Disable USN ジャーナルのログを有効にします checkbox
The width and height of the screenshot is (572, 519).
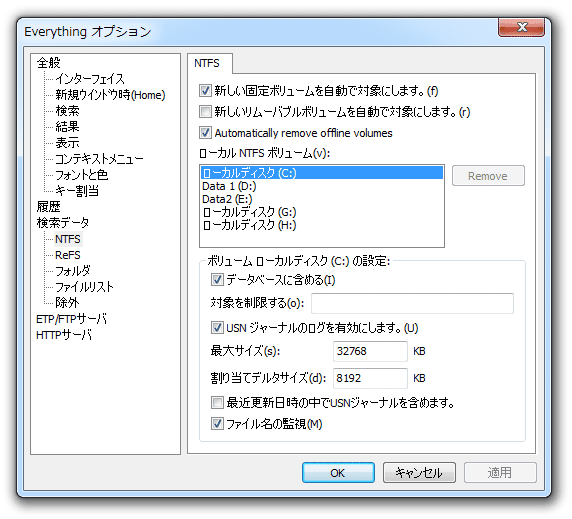coord(217,328)
